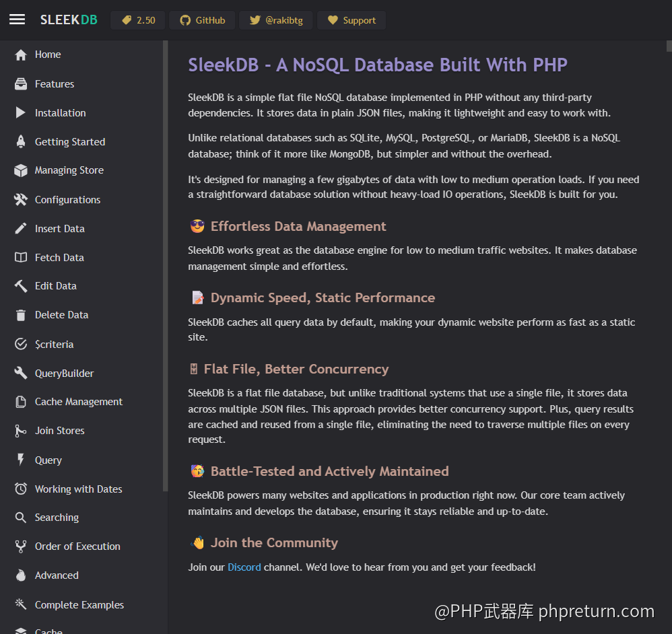Click the Join Stores branch icon
The image size is (672, 634).
click(21, 431)
